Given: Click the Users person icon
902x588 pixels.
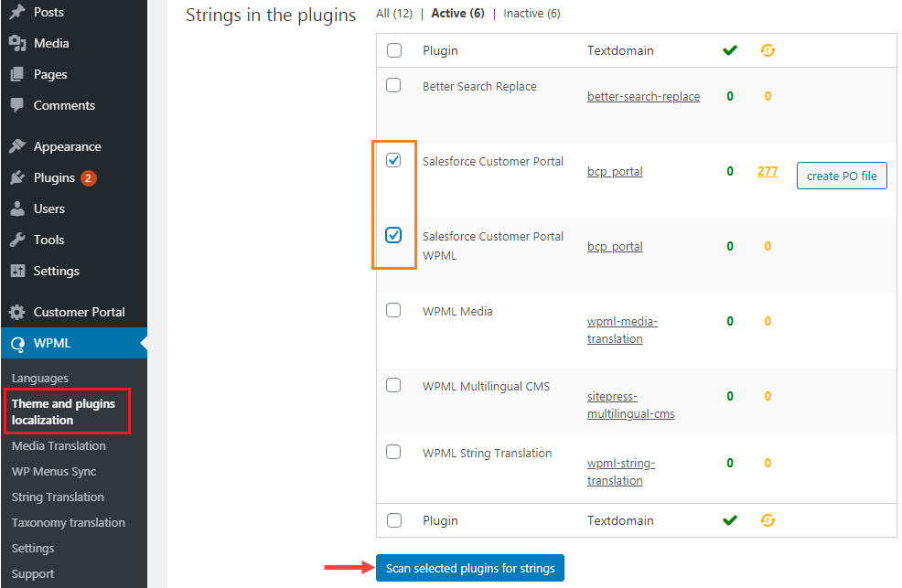Looking at the screenshot, I should (x=17, y=208).
